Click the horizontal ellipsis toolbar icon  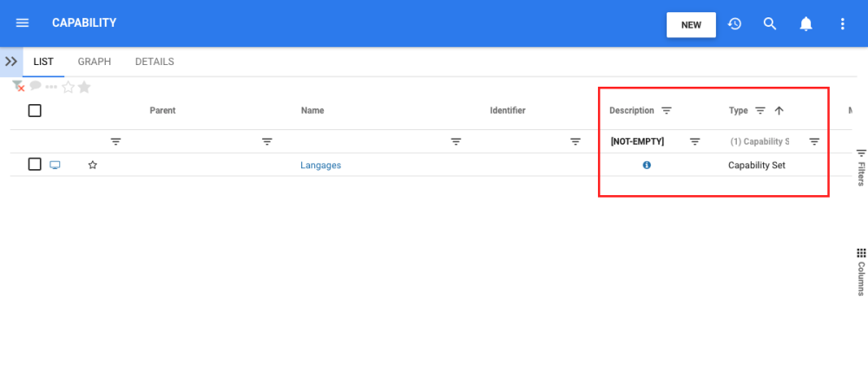click(51, 87)
